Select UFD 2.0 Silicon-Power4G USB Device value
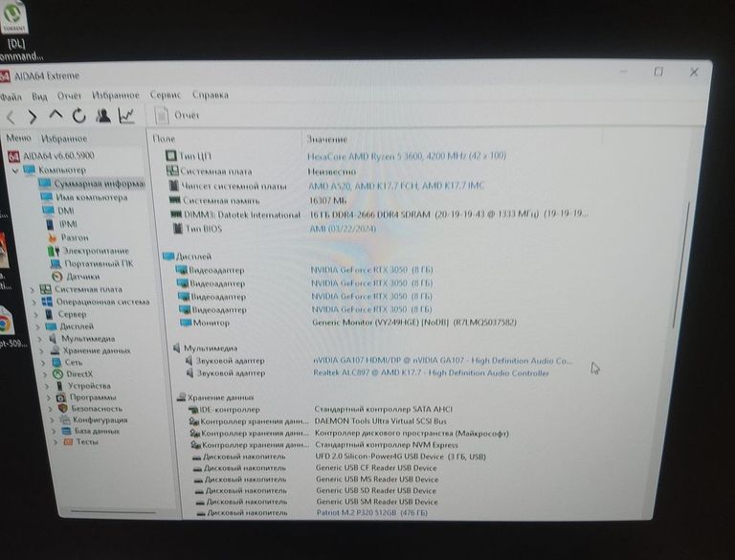 click(401, 457)
